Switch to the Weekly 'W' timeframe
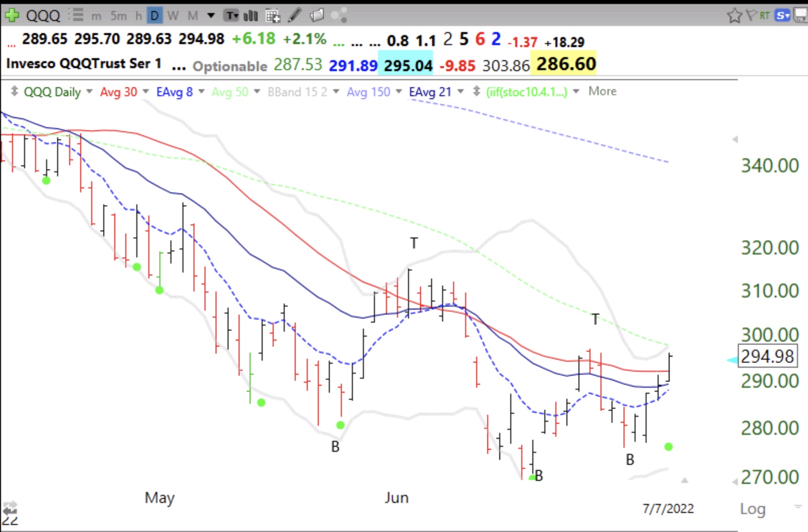Viewport: 808px width, 532px height. [x=173, y=16]
